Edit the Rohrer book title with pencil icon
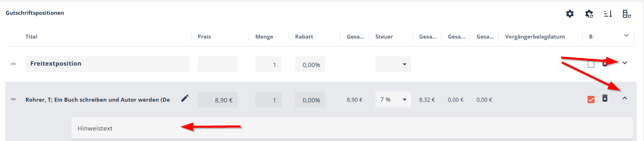Viewport: 644px width, 141px height. [x=185, y=98]
